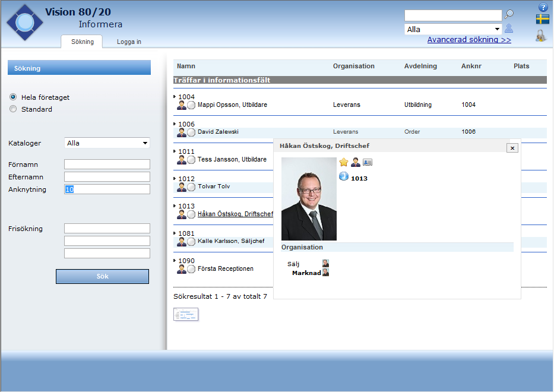Expand the 1006 row triangle

[x=175, y=124]
